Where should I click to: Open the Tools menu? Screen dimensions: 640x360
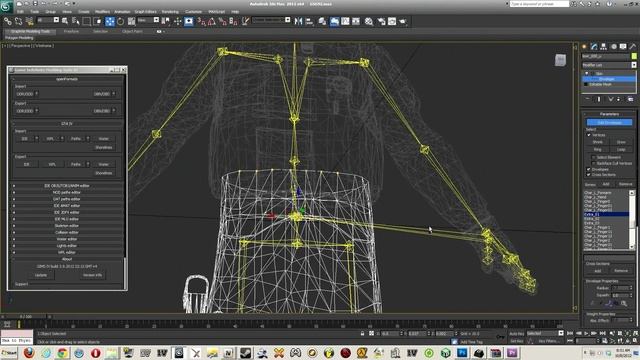35,12
